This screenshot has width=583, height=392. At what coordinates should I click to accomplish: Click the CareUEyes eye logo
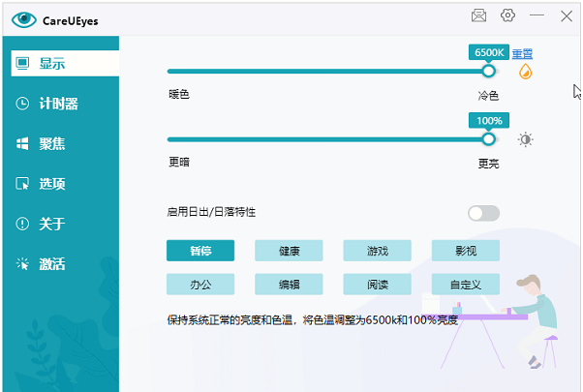24,18
